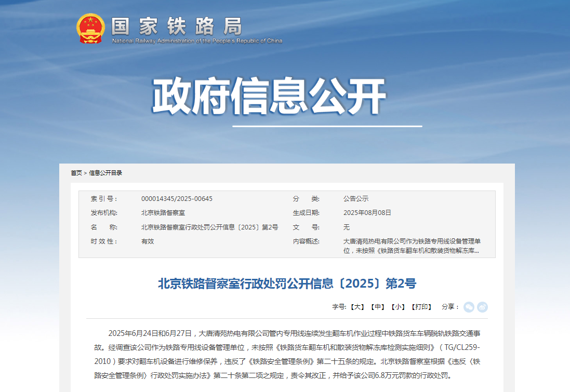The width and height of the screenshot is (570, 392).
Task: Share the article via WeChat icon
Action: 469,307
